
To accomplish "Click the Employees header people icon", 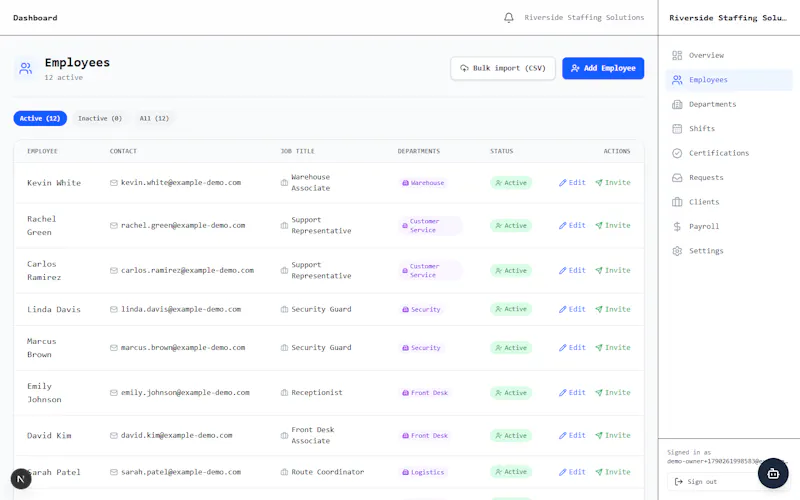I will pyautogui.click(x=26, y=68).
